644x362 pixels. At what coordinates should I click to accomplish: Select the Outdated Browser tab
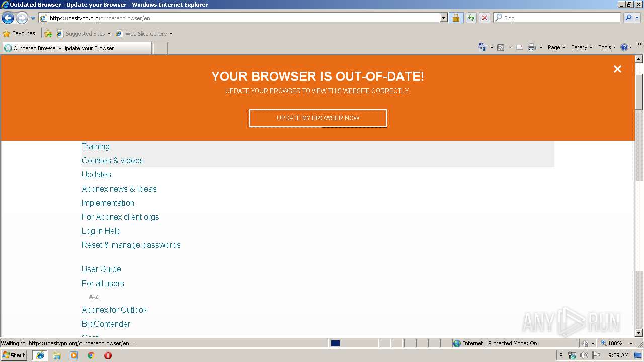pyautogui.click(x=76, y=48)
